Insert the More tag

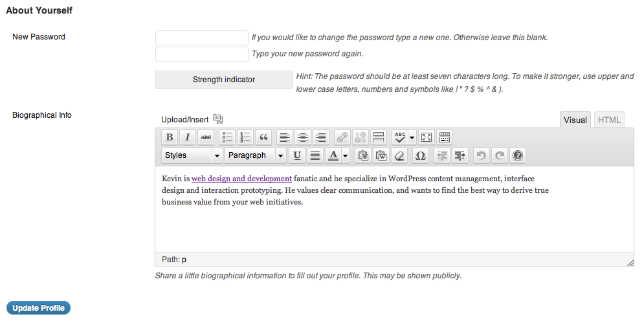[378, 137]
